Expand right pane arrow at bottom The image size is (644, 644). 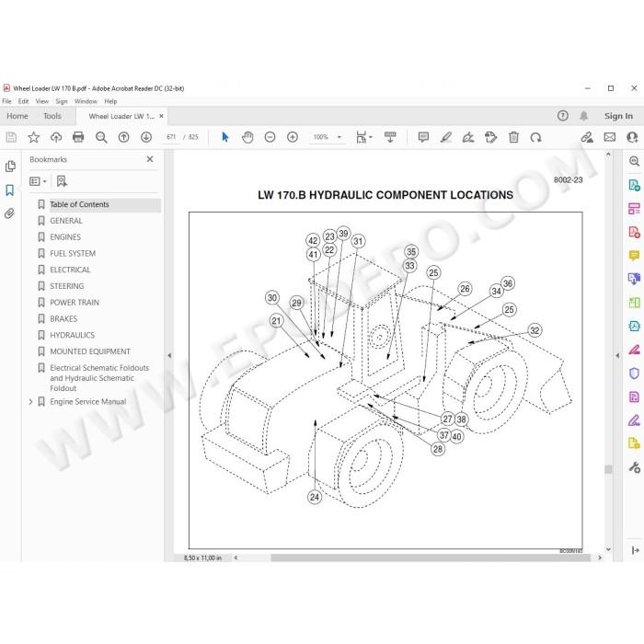pyautogui.click(x=635, y=550)
